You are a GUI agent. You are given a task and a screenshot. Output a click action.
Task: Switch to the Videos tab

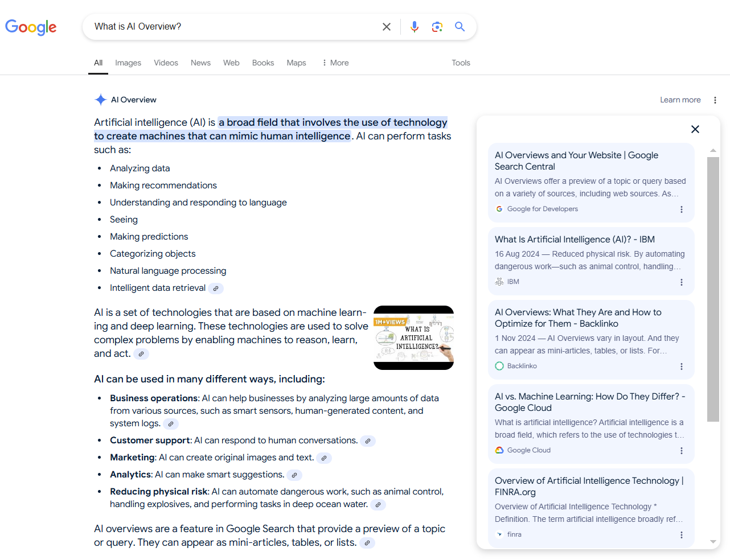(166, 63)
